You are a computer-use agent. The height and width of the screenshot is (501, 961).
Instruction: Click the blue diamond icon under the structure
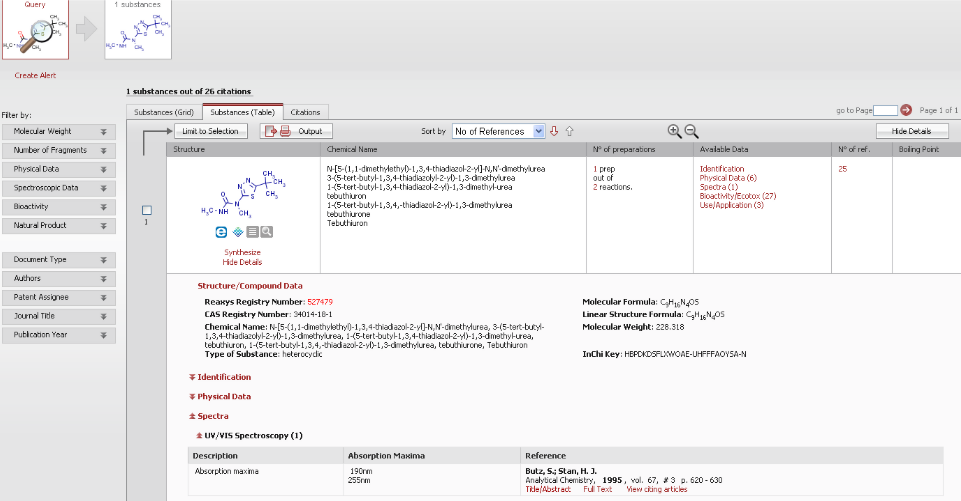coord(238,232)
